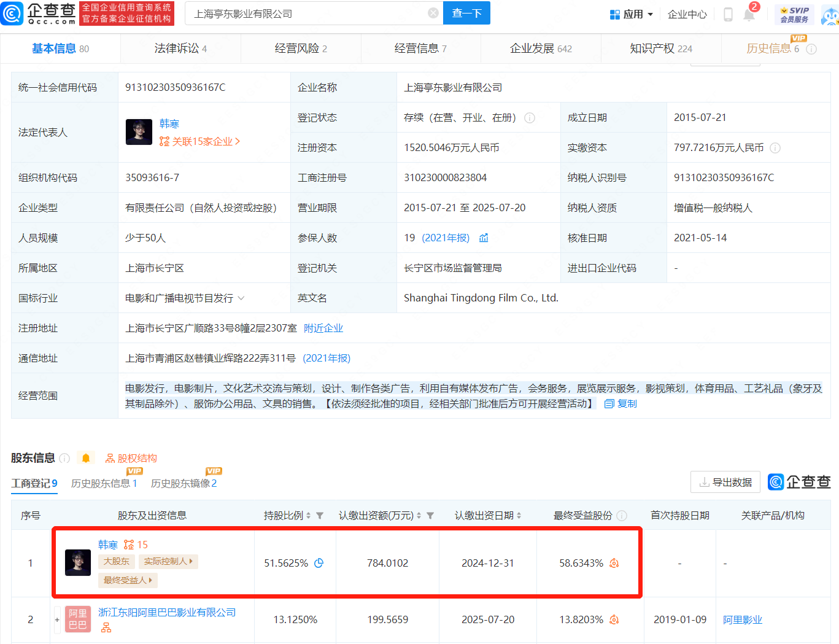Click unified credit code 91310230350936167C
This screenshot has width=839, height=644.
pos(176,88)
